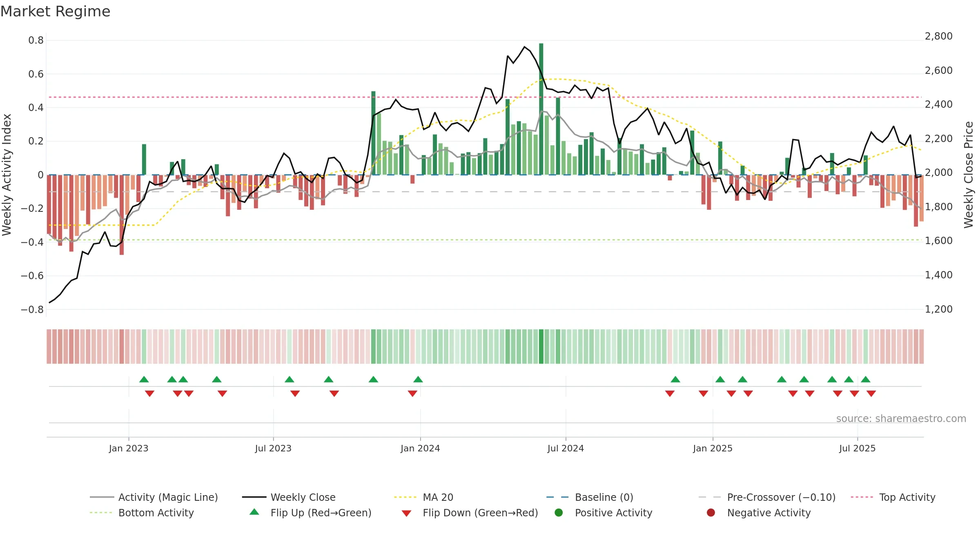The image size is (980, 551).
Task: Click the Jul 2024 axis label
Action: tap(566, 448)
